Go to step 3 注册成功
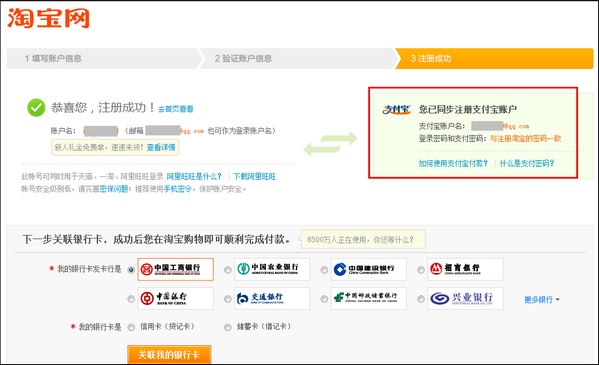Viewport: 599px width, 365px height. pyautogui.click(x=494, y=58)
